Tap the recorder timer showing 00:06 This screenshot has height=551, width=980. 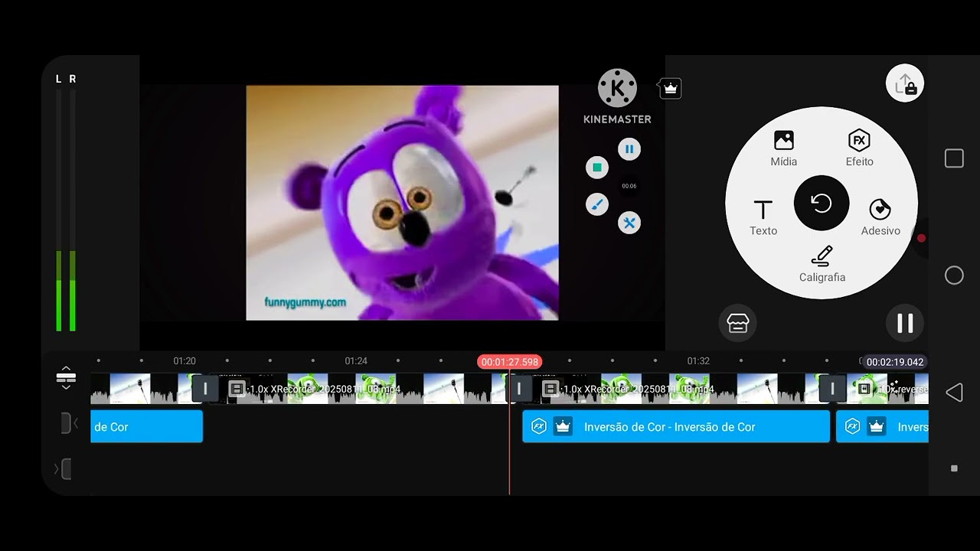pyautogui.click(x=629, y=186)
